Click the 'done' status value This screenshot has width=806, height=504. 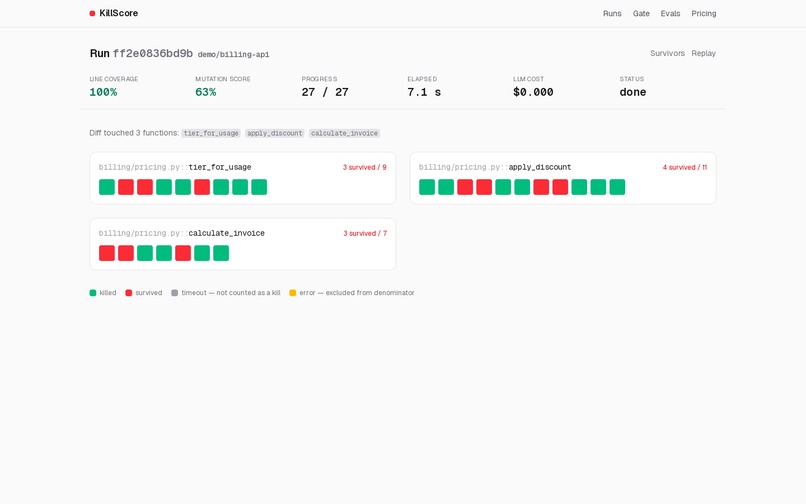(633, 92)
